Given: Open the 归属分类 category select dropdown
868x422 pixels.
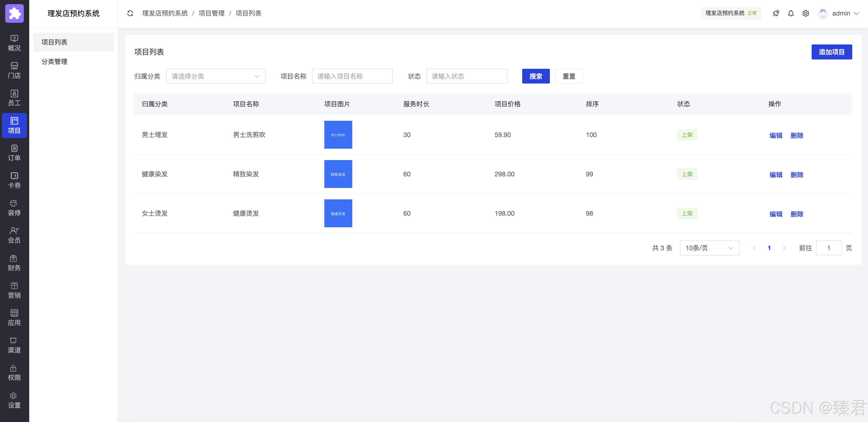Looking at the screenshot, I should (x=216, y=76).
